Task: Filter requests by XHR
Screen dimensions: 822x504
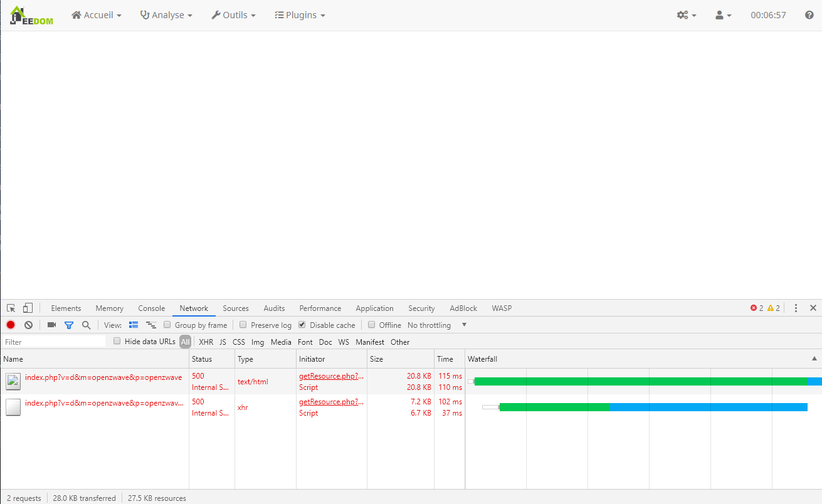Action: pyautogui.click(x=206, y=342)
